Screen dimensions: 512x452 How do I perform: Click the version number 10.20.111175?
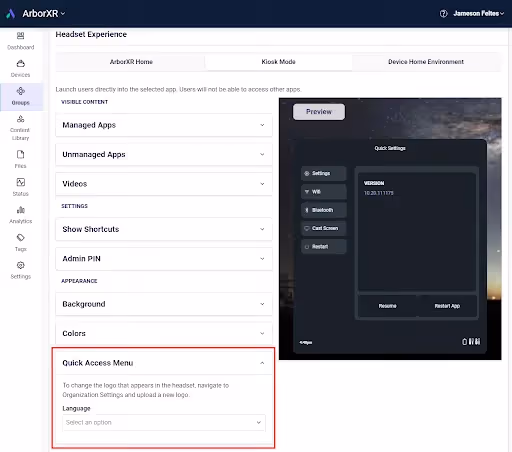[378, 193]
